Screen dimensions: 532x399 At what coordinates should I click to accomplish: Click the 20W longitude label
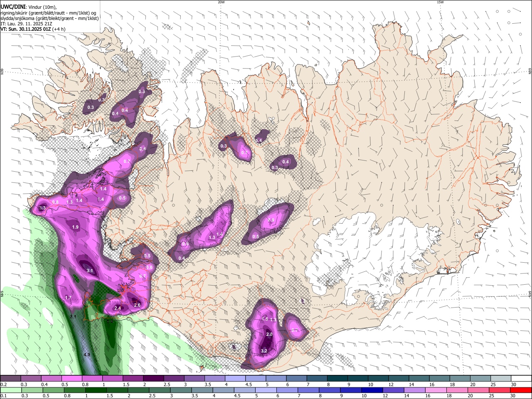pyautogui.click(x=221, y=2)
